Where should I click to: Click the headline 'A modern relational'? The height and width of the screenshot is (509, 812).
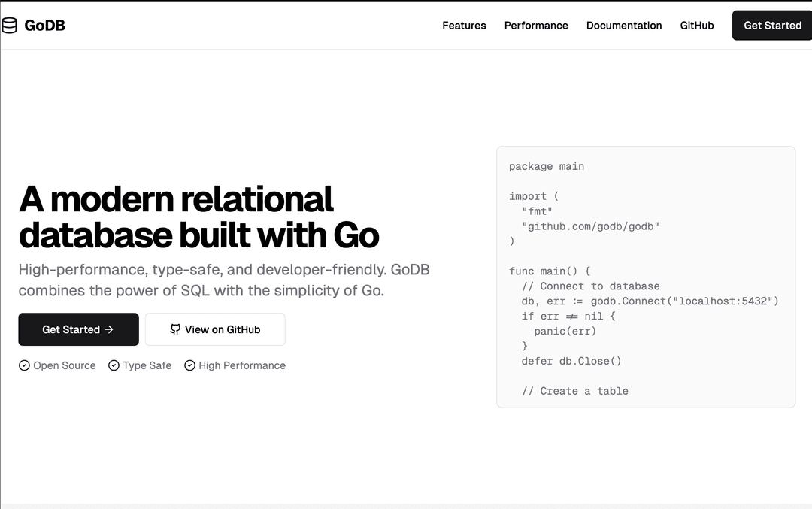(176, 199)
